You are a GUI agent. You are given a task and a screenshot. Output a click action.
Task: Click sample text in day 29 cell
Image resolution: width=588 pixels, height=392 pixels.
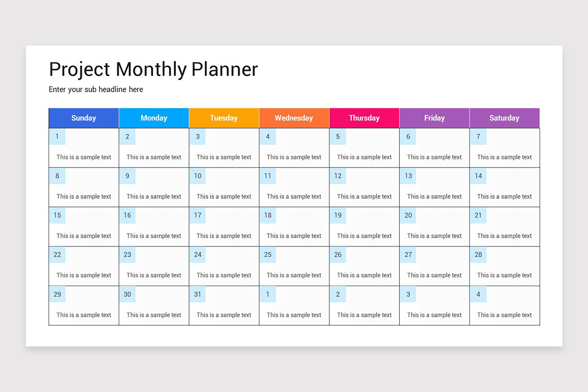tap(84, 315)
